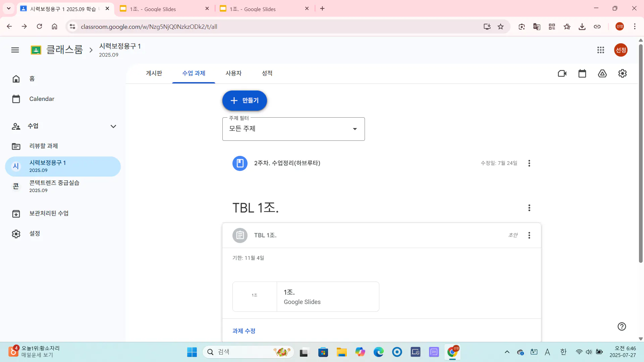Collapse the 수업 section in sidebar
Image resolution: width=644 pixels, height=362 pixels.
click(113, 126)
